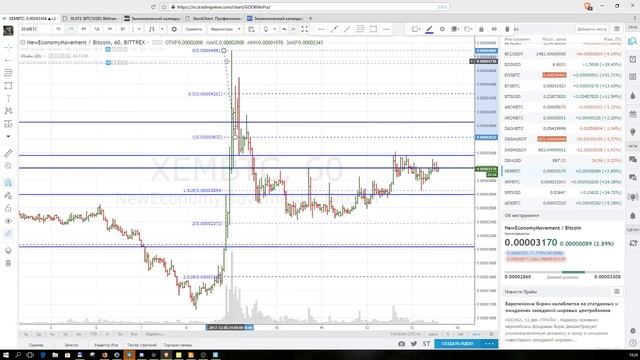Image resolution: width=640 pixels, height=360 pixels.
Task: Delete the selected drawing trash icon
Action: pos(507,29)
